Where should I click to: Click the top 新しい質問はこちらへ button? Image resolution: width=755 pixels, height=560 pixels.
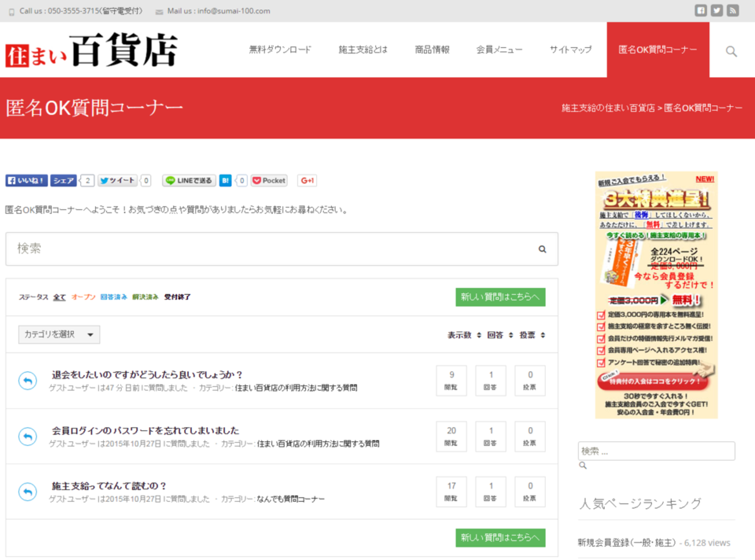pos(501,297)
